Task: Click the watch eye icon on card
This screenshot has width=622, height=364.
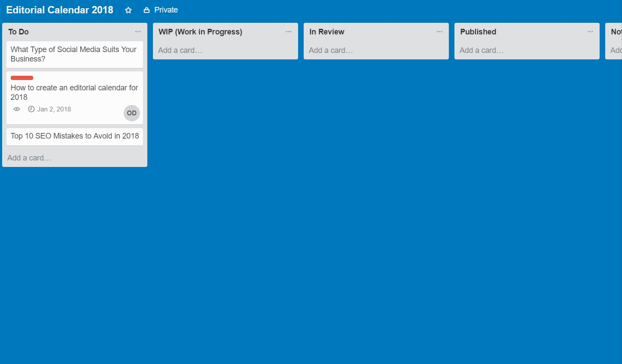Action: click(x=17, y=109)
